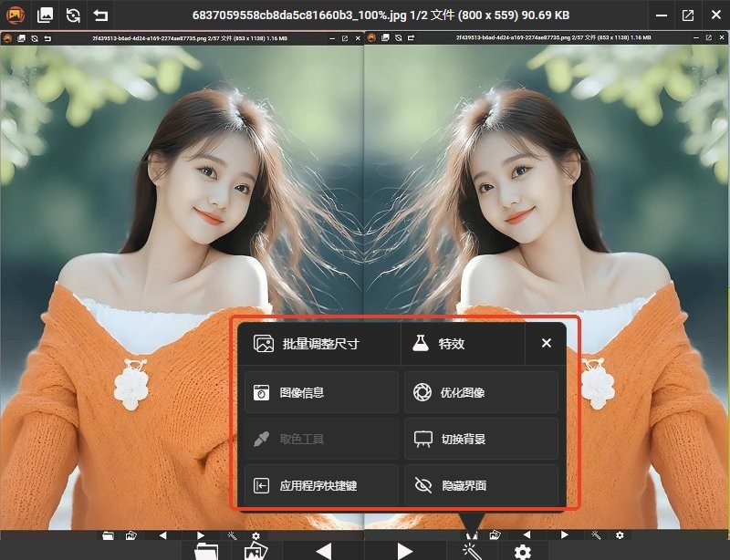Image resolution: width=730 pixels, height=560 pixels.
Task: Click the rotate/refresh icon in the top toolbar
Action: point(75,16)
